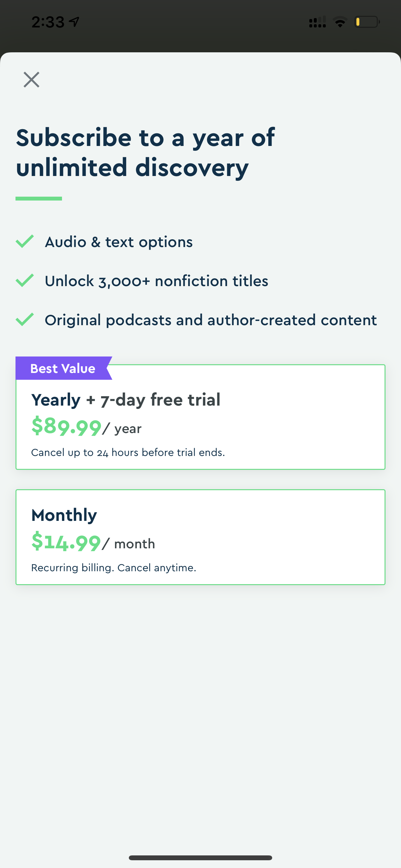The width and height of the screenshot is (401, 868).
Task: Tap the green underline accent bar
Action: tap(39, 199)
